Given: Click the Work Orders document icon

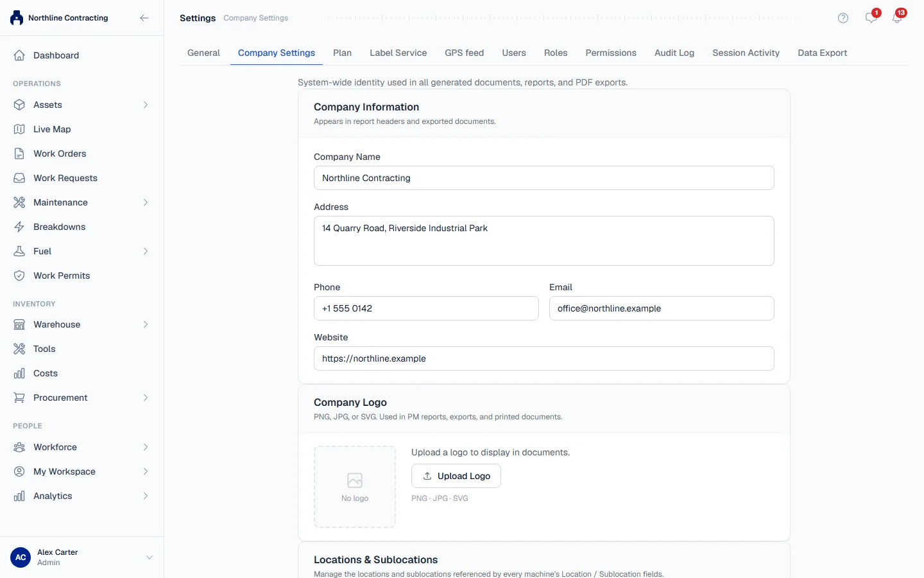Looking at the screenshot, I should coord(19,153).
